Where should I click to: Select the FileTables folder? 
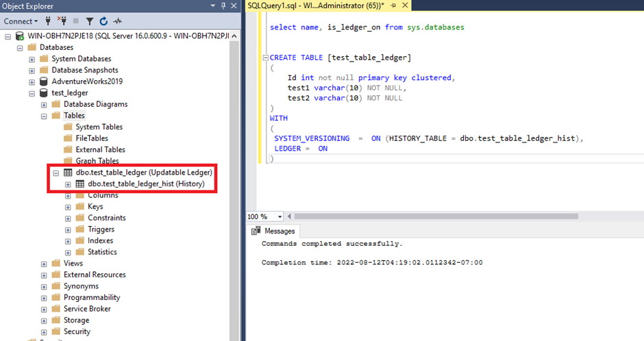86,138
